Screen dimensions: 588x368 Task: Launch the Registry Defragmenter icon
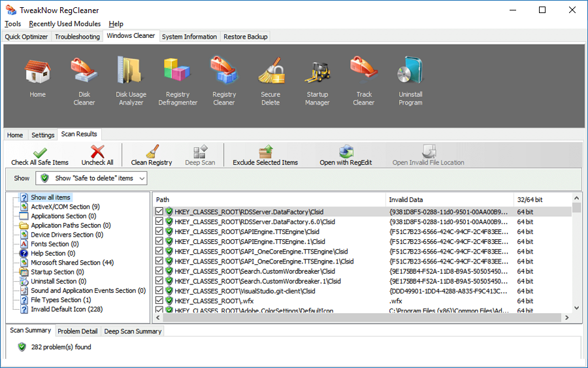[177, 71]
